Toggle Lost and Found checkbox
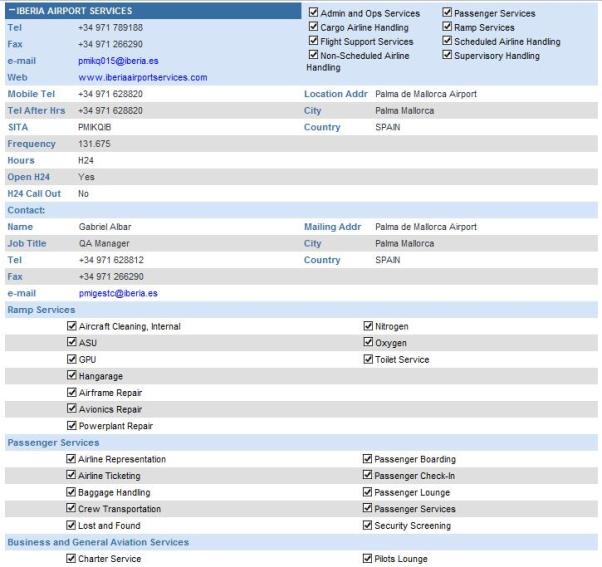 pos(71,525)
